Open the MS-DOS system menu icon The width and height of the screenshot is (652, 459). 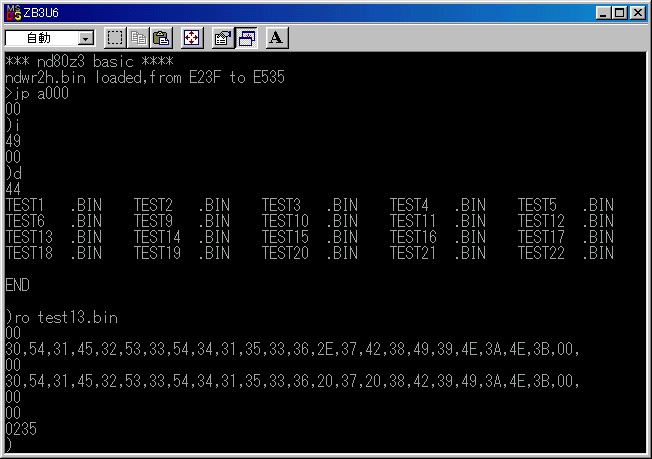click(13, 13)
